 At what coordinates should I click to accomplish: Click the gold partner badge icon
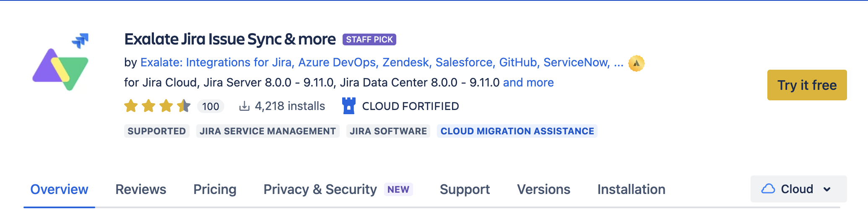pyautogui.click(x=636, y=63)
